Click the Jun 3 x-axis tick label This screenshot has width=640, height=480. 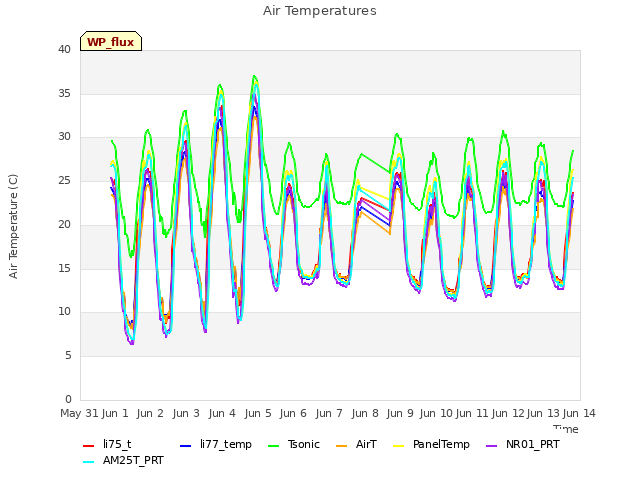click(186, 413)
